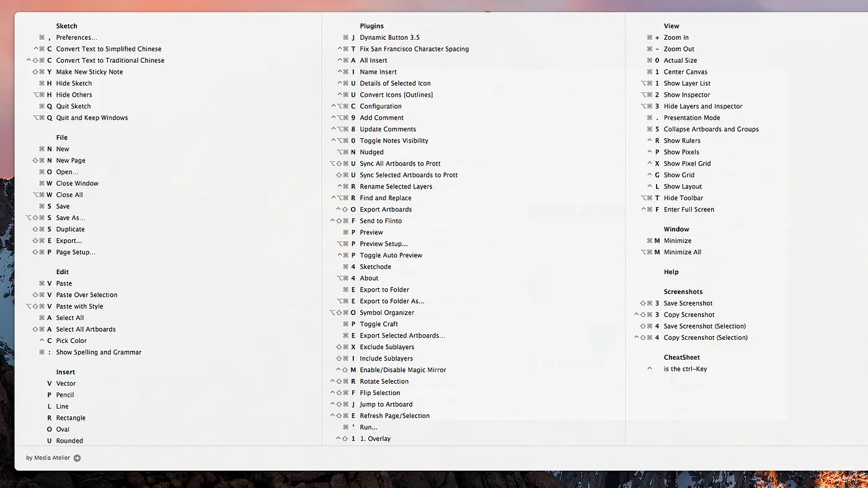Click the by Media Atelier credit link
This screenshot has width=868, height=488.
tap(48, 458)
